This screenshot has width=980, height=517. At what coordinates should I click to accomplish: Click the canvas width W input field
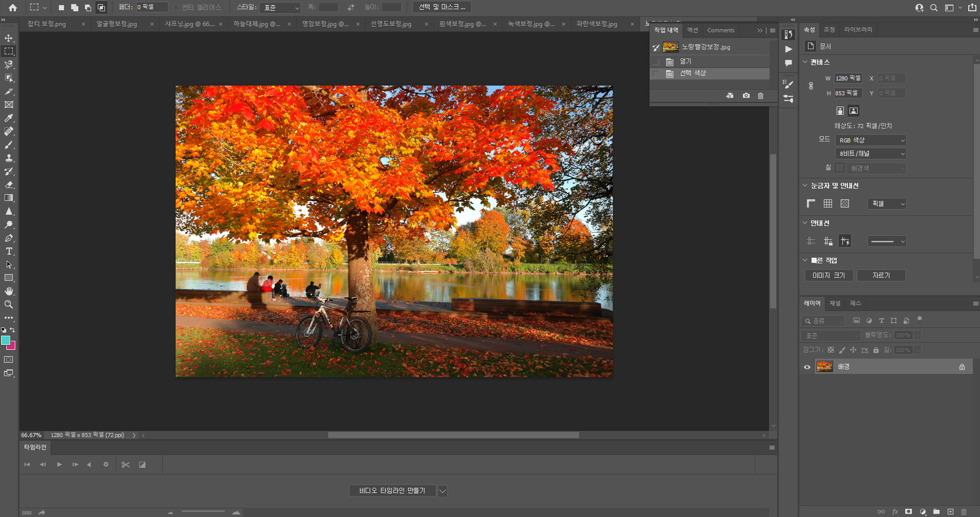click(848, 78)
